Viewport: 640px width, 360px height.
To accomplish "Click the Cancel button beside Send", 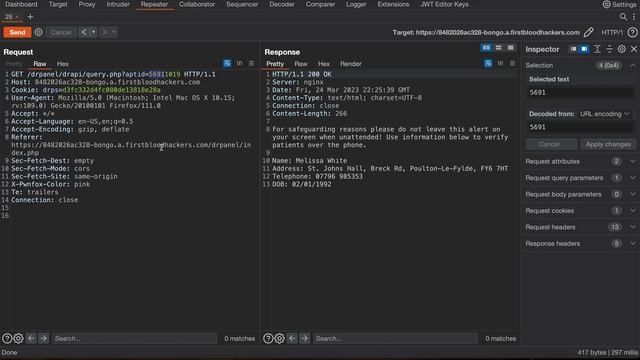I will [61, 32].
